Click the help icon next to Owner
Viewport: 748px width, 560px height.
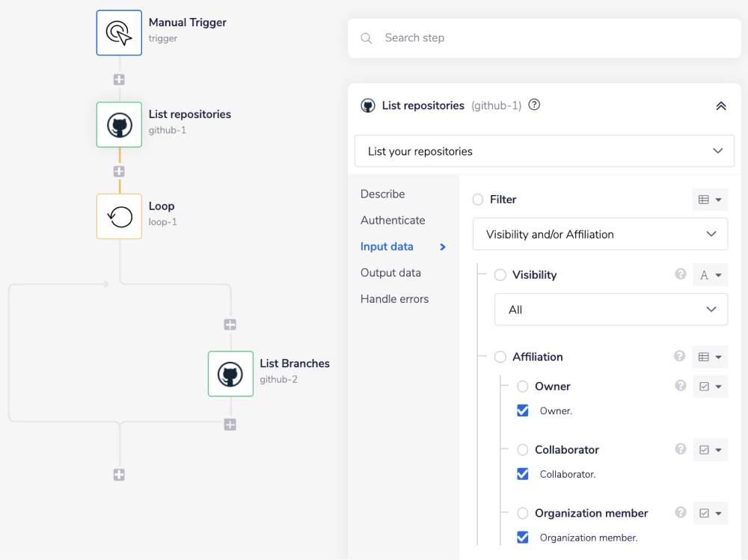[x=680, y=386]
